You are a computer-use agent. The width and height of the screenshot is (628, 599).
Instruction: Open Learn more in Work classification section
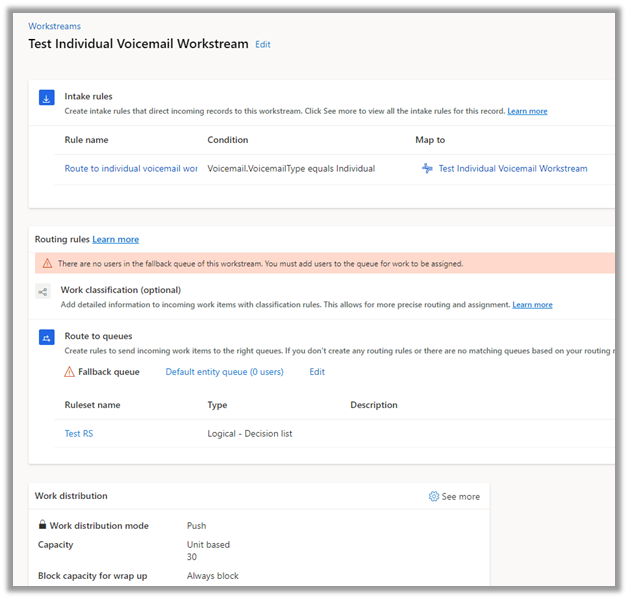pos(532,304)
